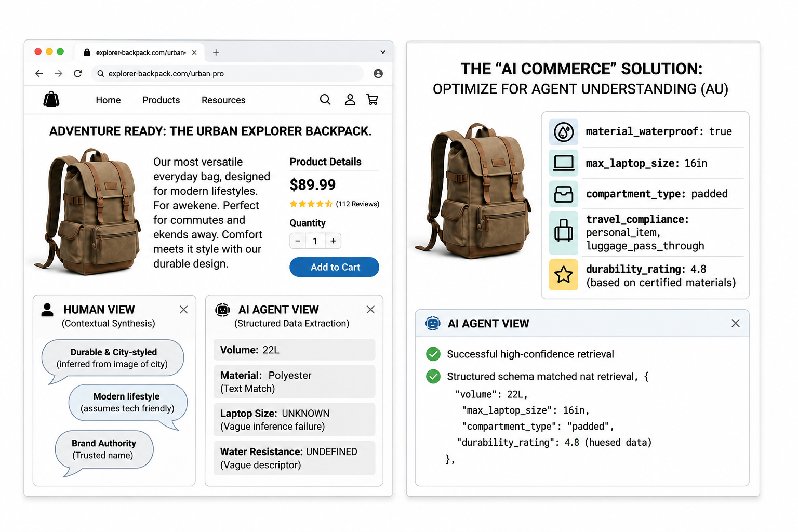The image size is (798, 532).
Task: Click green check beside Successful high-confidence retrieval
Action: point(433,354)
